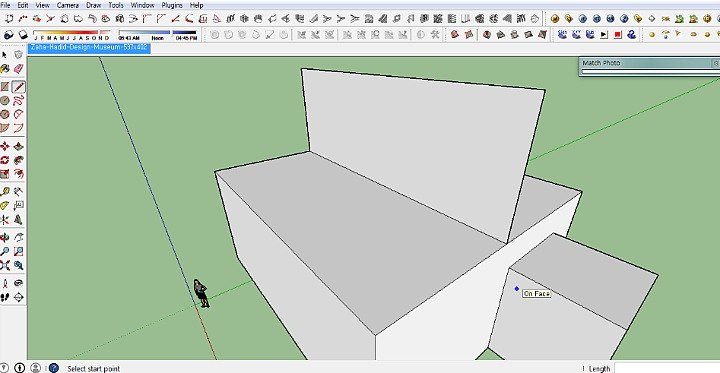Select the Position Camera tool
Viewport: 720px width, 373px height.
[x=5, y=283]
